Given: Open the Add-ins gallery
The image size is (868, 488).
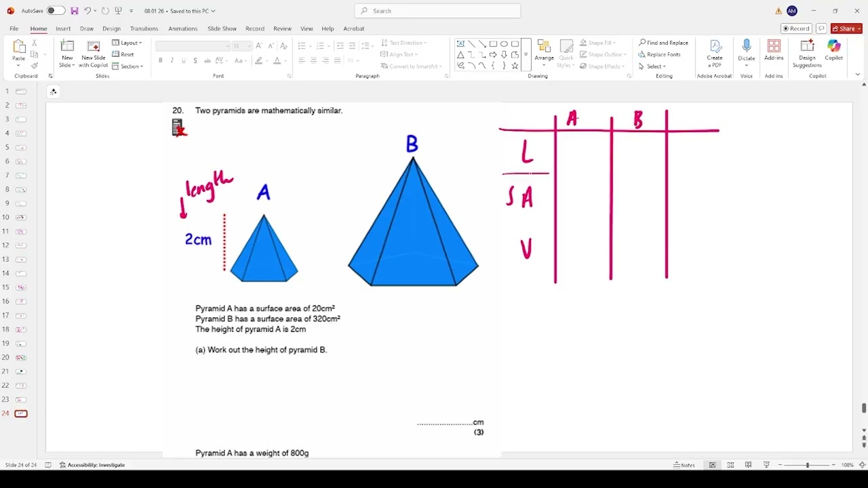Looking at the screenshot, I should pos(774,51).
